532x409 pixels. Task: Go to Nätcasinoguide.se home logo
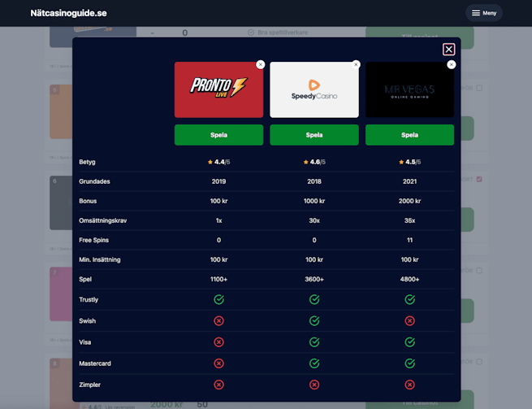pyautogui.click(x=68, y=13)
